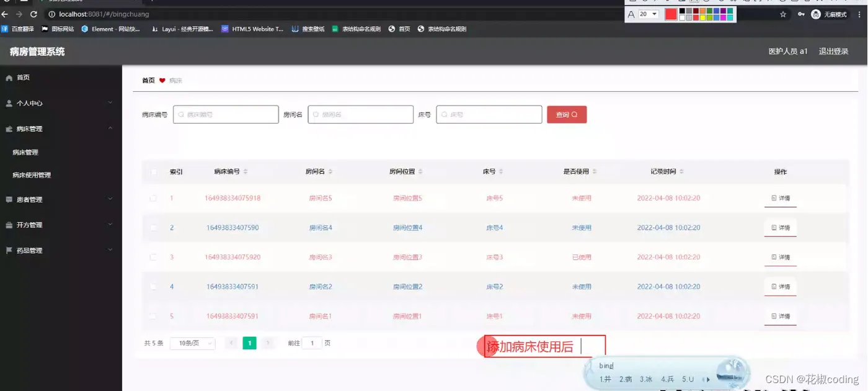Open 详情 for row 房间名1
Image resolution: width=868 pixels, height=391 pixels.
781,317
